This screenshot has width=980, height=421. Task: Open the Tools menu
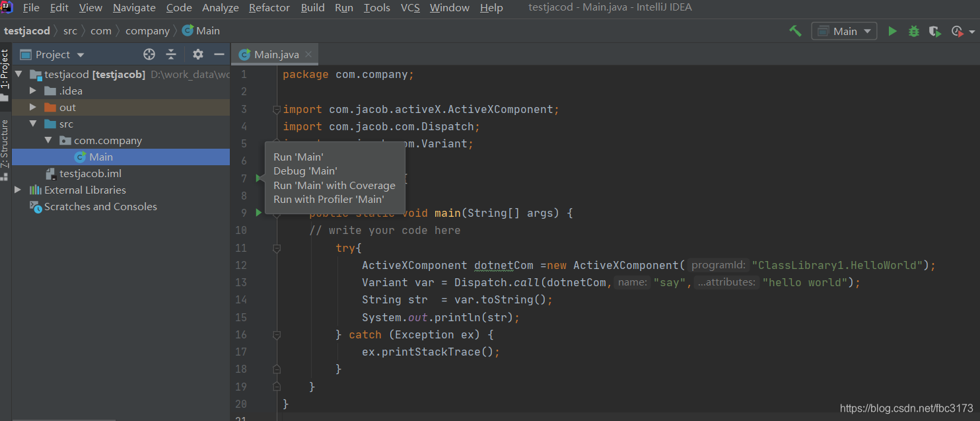(377, 8)
